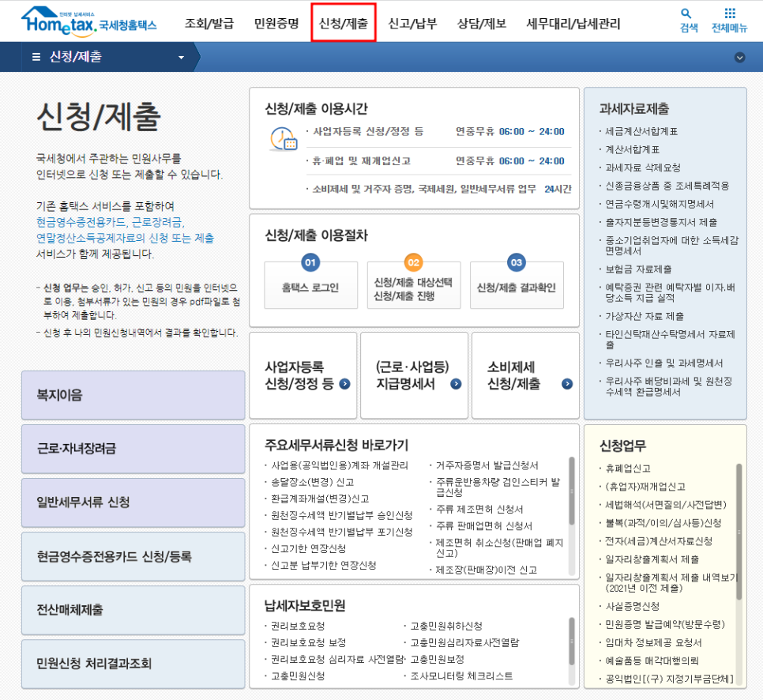
Task: Click the 근로·자녀장려금 button
Action: [x=133, y=449]
